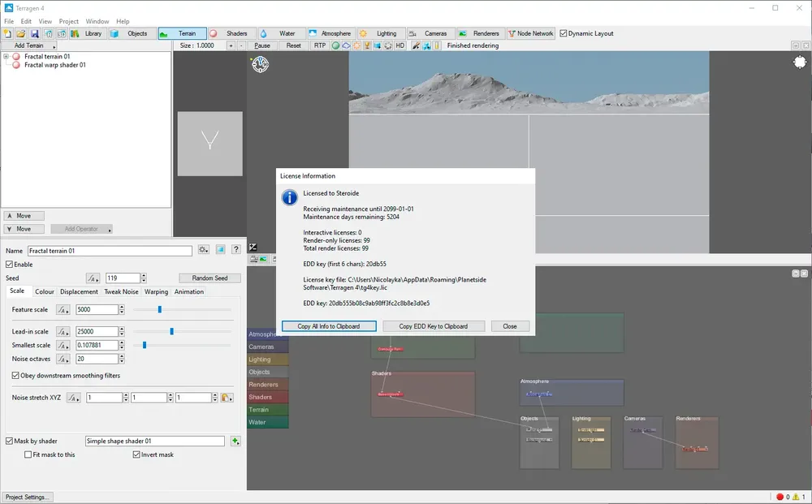Select the paint brush icon in preview toolbar
The height and width of the screenshot is (504, 812).
coord(416,45)
